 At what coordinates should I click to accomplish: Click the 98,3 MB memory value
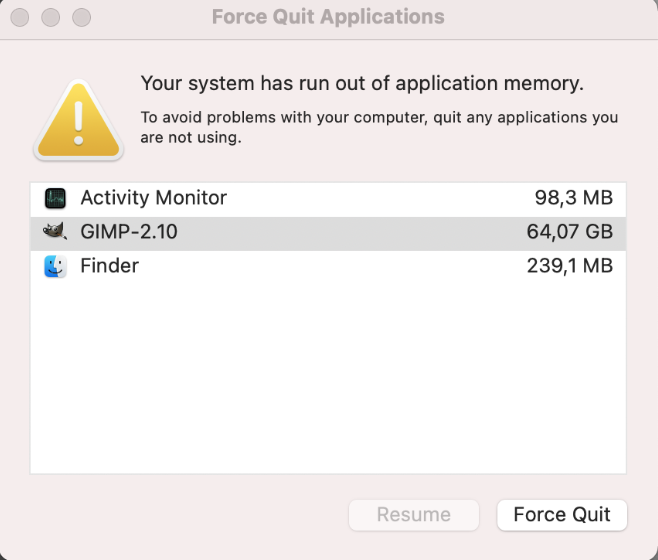(x=573, y=198)
